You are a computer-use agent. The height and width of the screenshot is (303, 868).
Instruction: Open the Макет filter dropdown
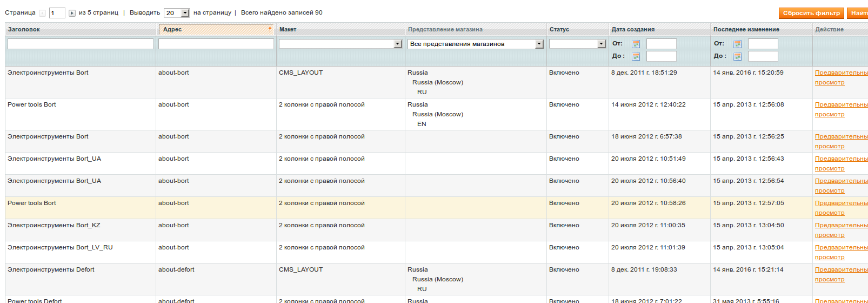(x=340, y=44)
